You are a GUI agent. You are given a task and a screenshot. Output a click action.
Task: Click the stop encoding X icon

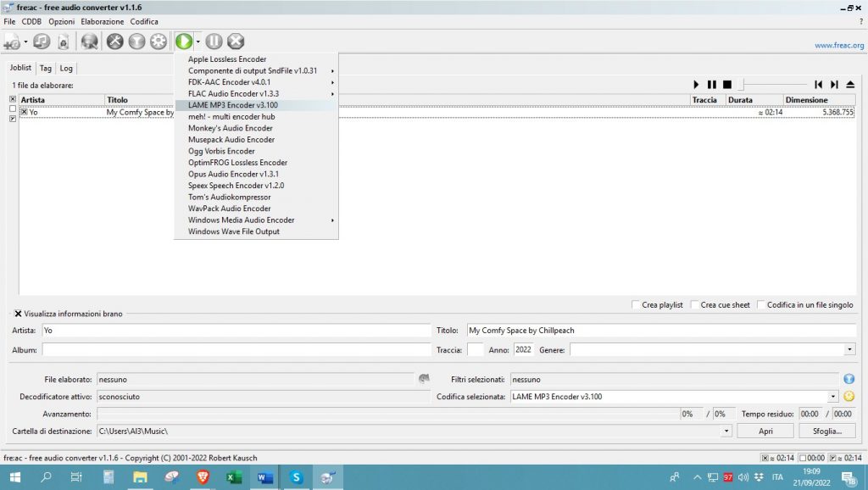[236, 41]
